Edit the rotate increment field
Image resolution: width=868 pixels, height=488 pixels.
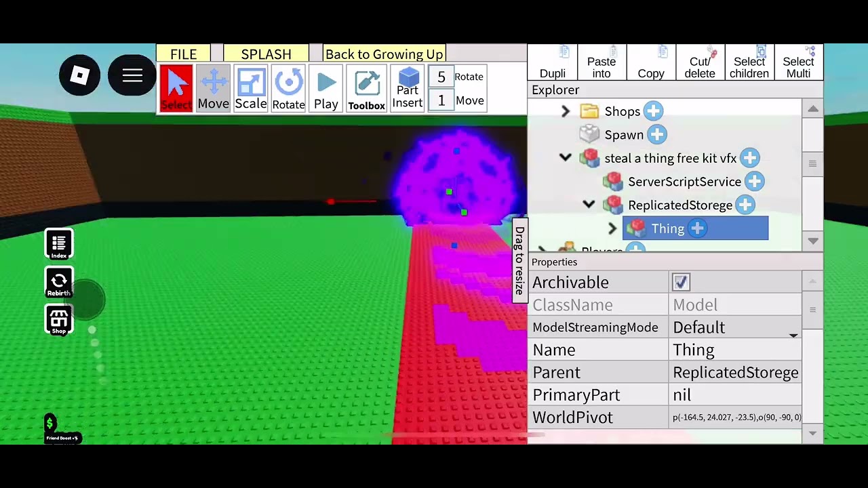[441, 77]
